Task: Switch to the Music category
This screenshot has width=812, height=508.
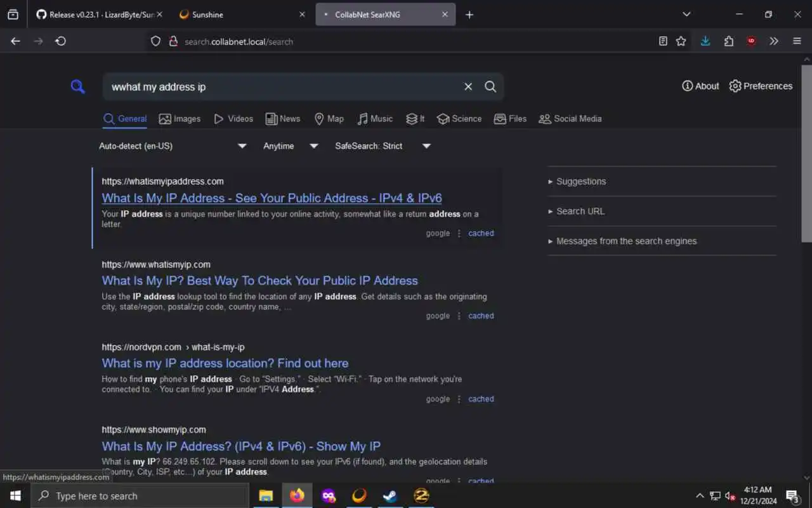Action: coord(375,119)
